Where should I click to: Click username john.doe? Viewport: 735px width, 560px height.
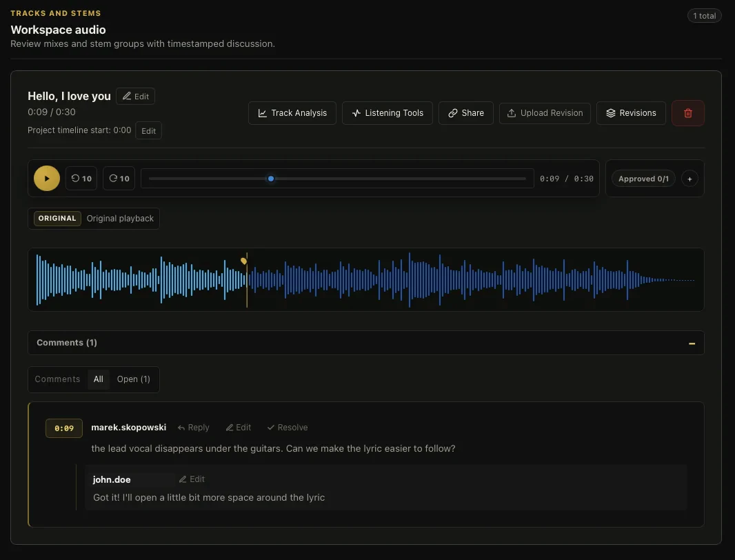pyautogui.click(x=112, y=480)
